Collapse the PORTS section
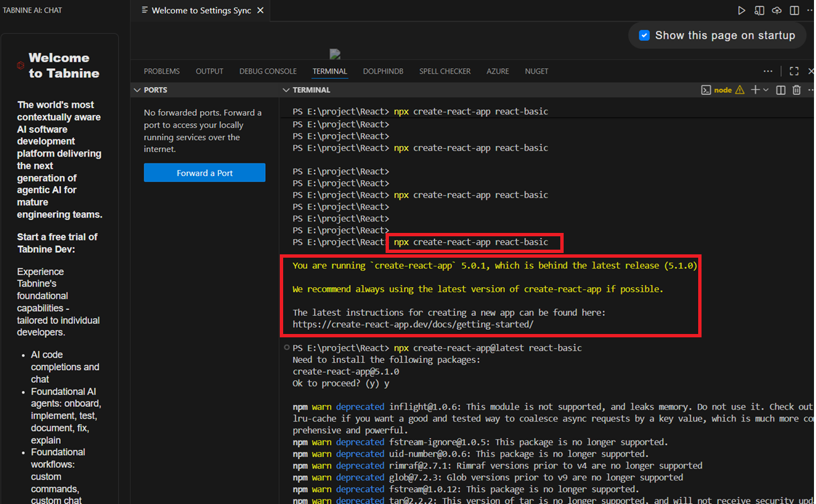The image size is (816, 504). (204, 90)
